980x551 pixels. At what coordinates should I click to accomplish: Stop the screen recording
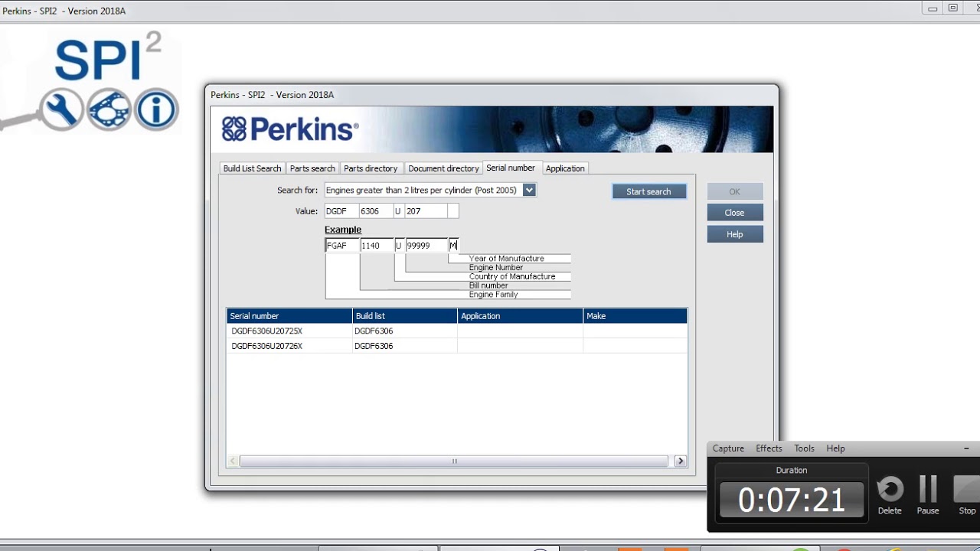point(967,495)
